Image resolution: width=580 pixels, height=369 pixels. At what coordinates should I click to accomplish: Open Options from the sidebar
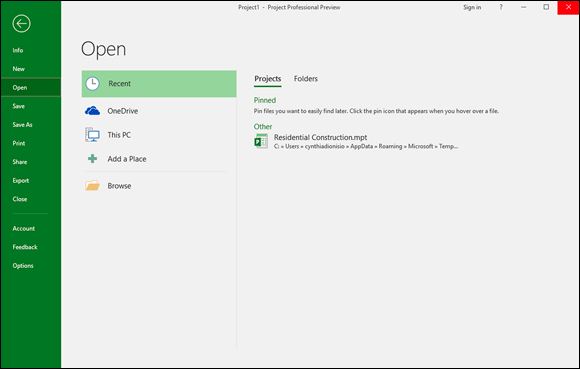click(23, 265)
